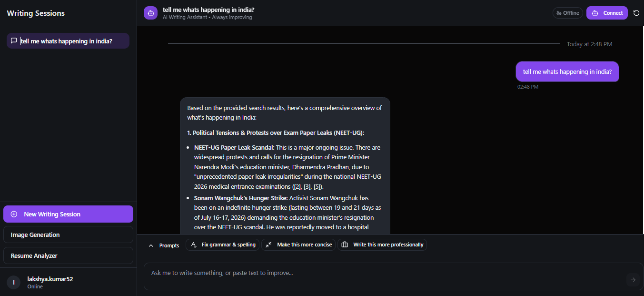Open the Resume Analyzer tool
The height and width of the screenshot is (296, 644).
click(x=68, y=255)
